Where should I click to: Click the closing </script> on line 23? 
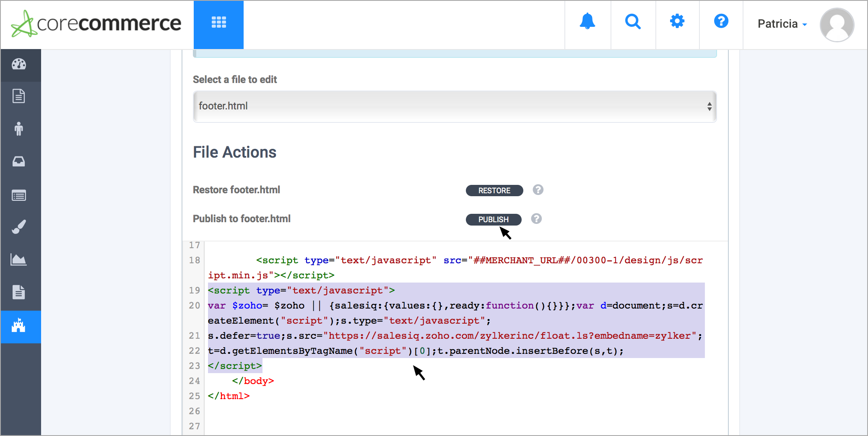pos(235,366)
